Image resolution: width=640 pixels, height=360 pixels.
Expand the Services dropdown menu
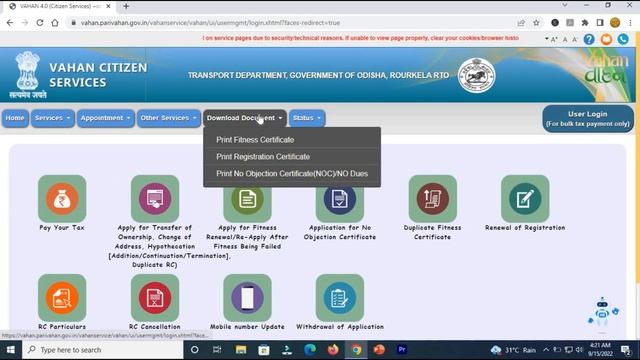(53, 118)
